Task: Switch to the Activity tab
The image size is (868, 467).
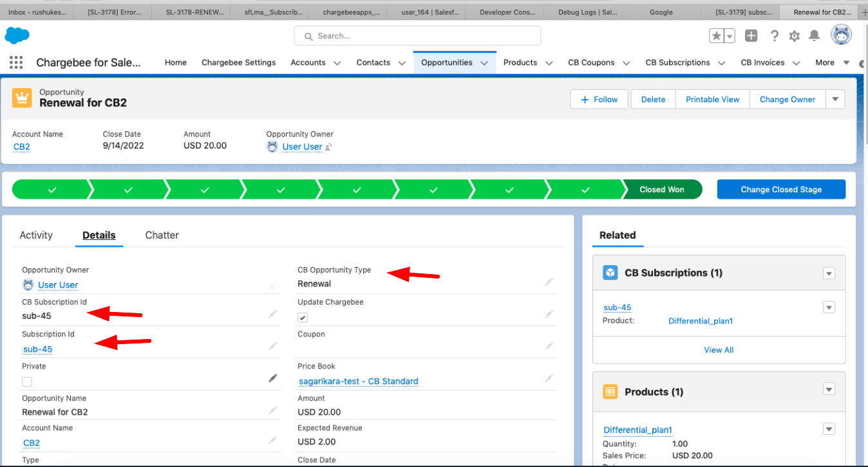Action: point(36,235)
